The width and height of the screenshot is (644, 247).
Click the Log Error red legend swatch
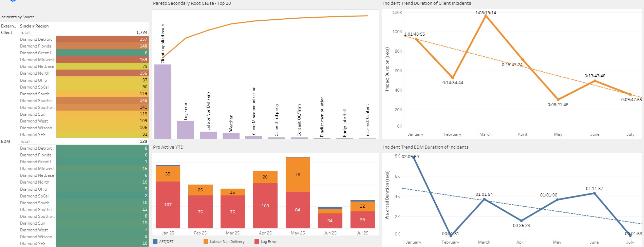[x=257, y=242]
